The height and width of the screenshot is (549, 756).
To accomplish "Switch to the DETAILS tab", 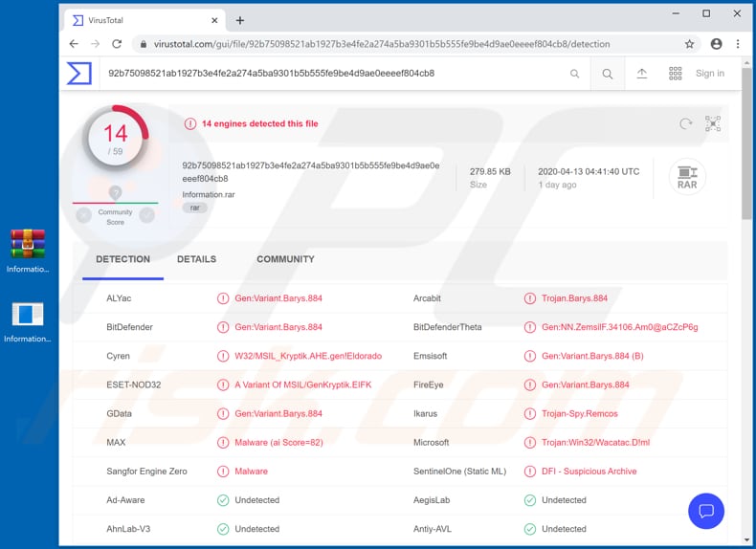I will click(x=196, y=259).
